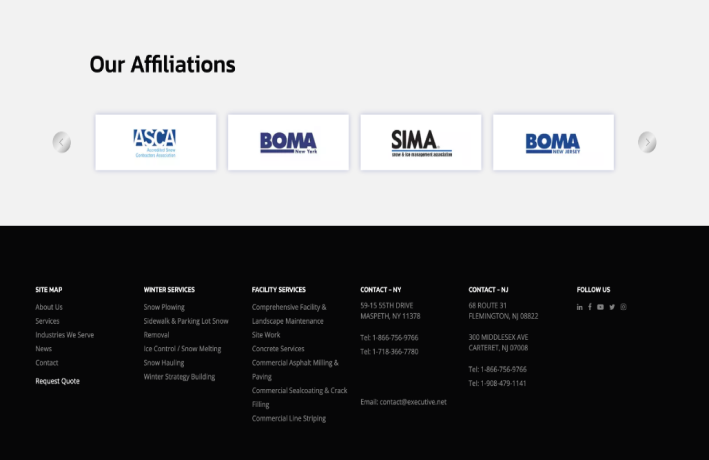Click the Twitter bird icon
The height and width of the screenshot is (460, 709).
tap(612, 307)
